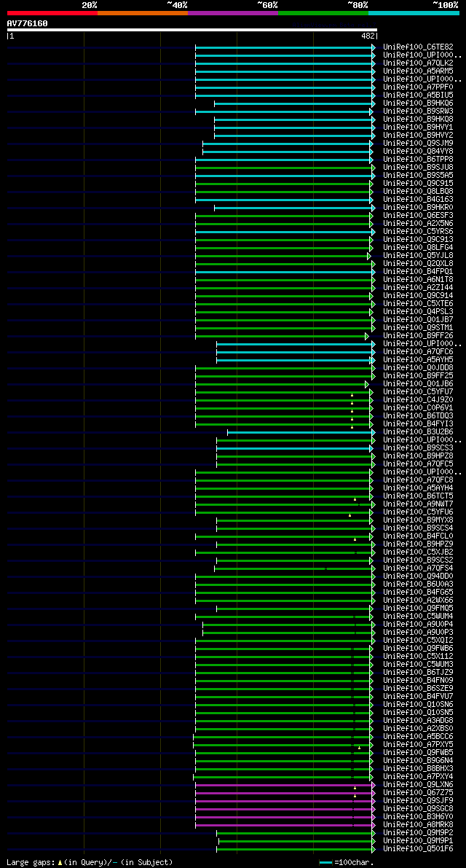The width and height of the screenshot is (466, 868).
Task: Open hit UniRef100_C6TE82
Action: 418,47
